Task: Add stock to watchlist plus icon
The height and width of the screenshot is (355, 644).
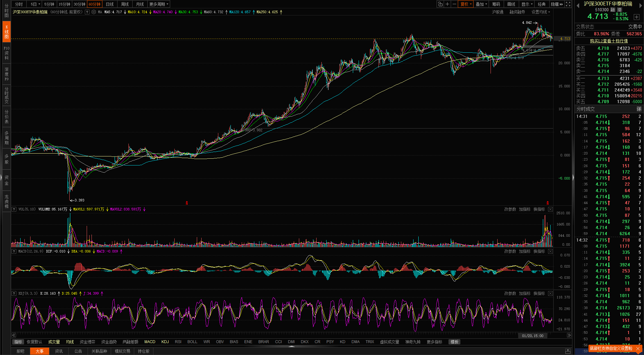Action: point(636,17)
